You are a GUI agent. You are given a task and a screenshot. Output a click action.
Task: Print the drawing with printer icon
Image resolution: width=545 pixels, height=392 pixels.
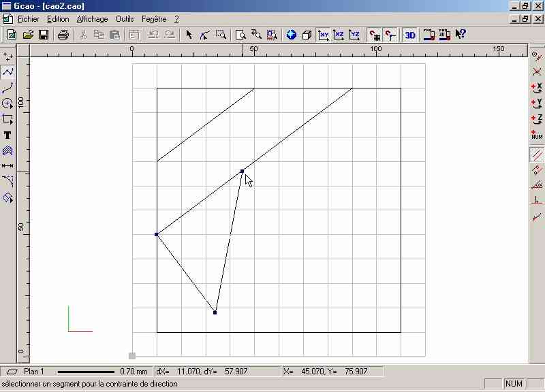tap(63, 35)
